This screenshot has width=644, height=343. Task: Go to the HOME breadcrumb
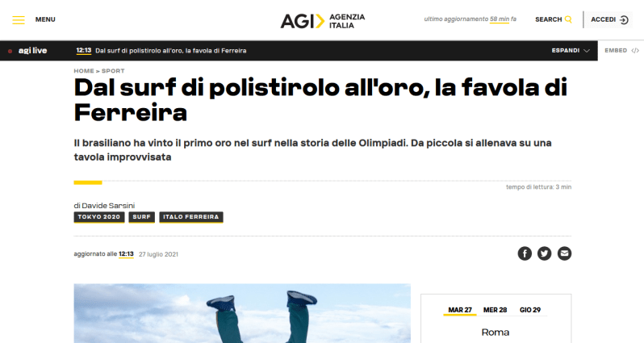[84, 71]
